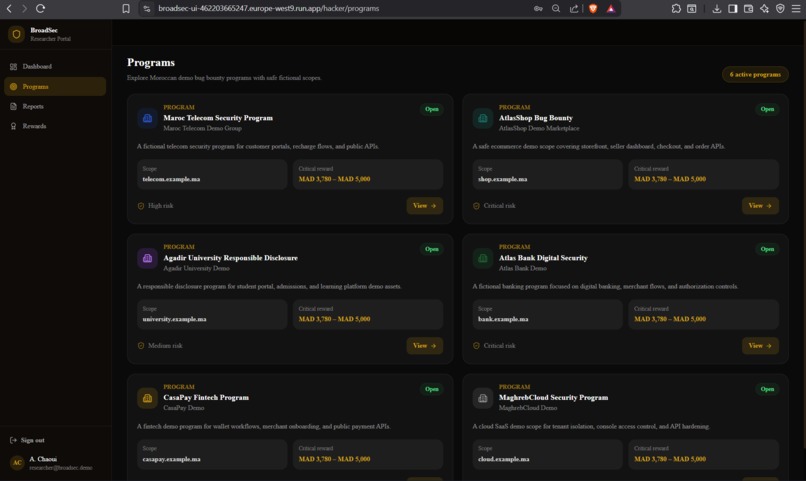This screenshot has height=481, width=806.
Task: View the Atlas Bank Digital Security program
Action: (x=760, y=345)
